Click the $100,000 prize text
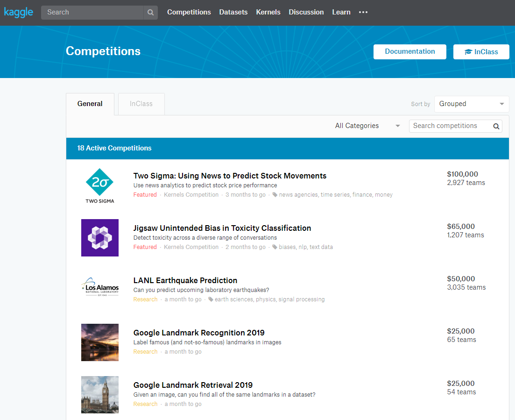This screenshot has height=420, width=515. click(462, 174)
